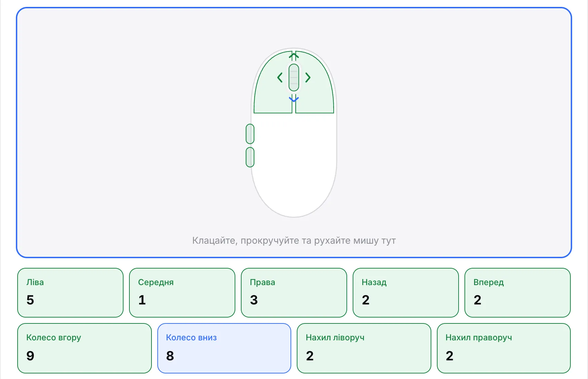Select the Права counter card
This screenshot has width=588, height=379.
294,293
